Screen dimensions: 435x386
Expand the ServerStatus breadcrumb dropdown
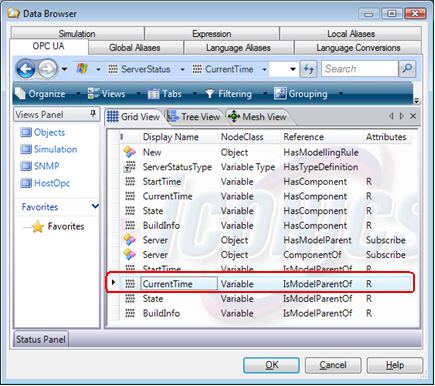coord(183,70)
